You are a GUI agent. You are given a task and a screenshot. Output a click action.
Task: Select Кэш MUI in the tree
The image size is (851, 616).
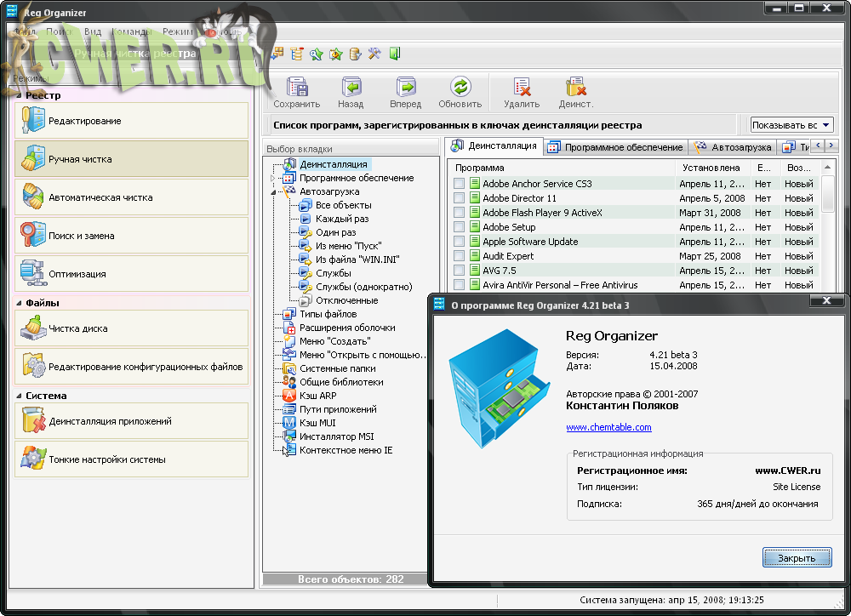[319, 423]
